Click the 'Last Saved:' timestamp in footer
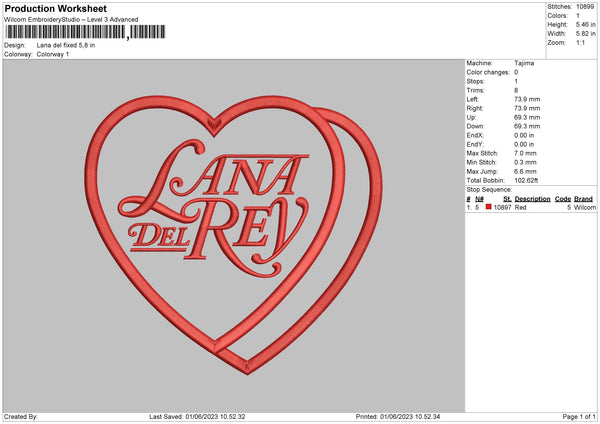 point(197,417)
